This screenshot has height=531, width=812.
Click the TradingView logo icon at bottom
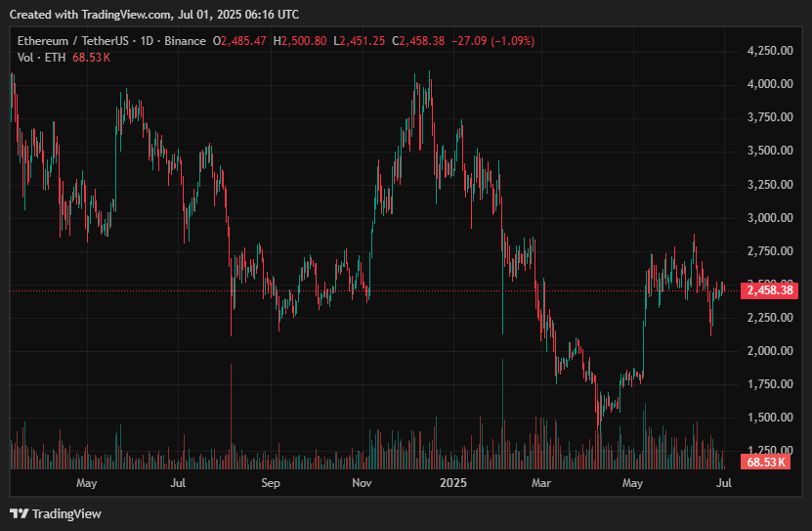pos(19,513)
